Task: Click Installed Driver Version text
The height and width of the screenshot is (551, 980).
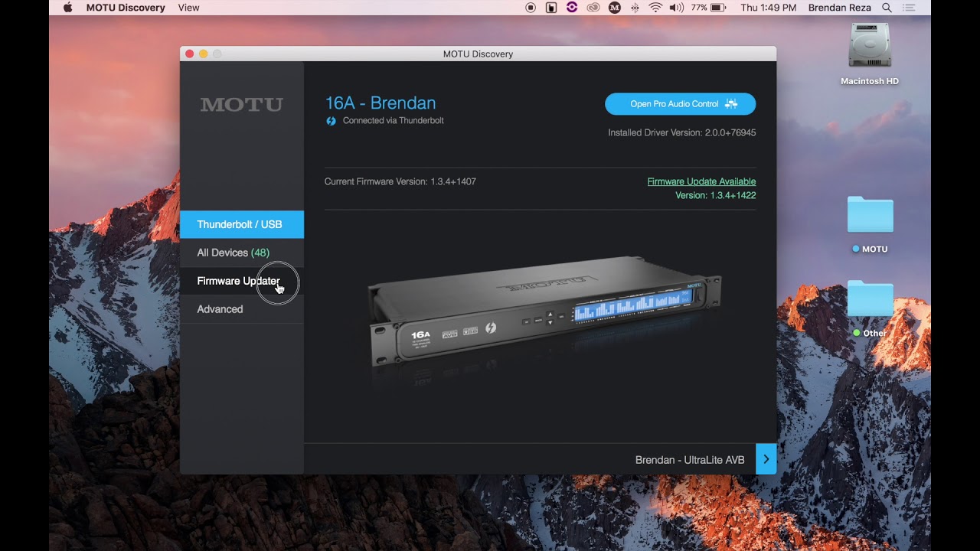Action: (x=681, y=132)
